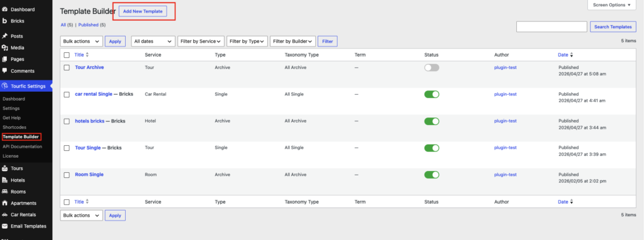Check the select-all box in table header
The image size is (644, 240).
click(67, 55)
